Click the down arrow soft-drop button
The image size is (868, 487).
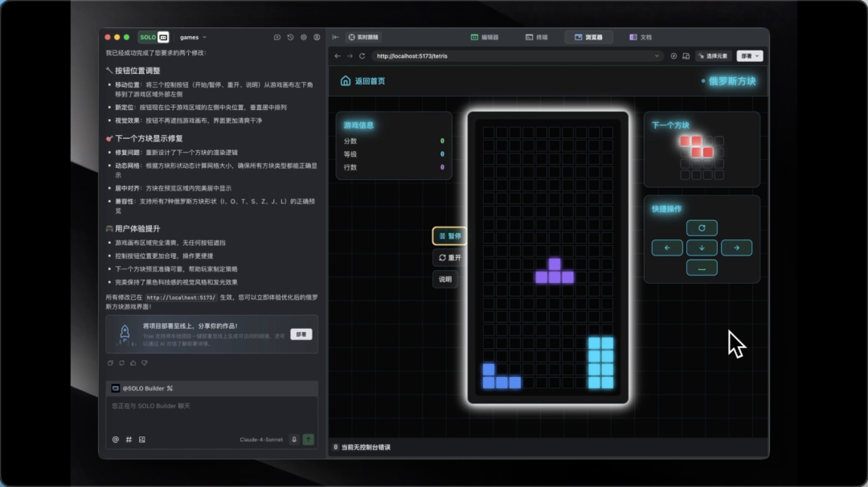(702, 248)
